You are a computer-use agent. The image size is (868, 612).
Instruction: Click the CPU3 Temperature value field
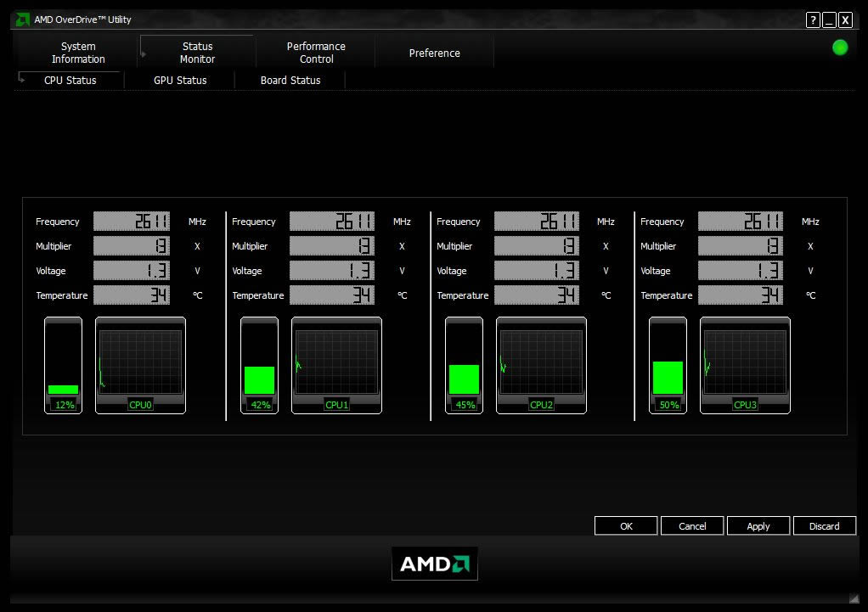(x=741, y=295)
